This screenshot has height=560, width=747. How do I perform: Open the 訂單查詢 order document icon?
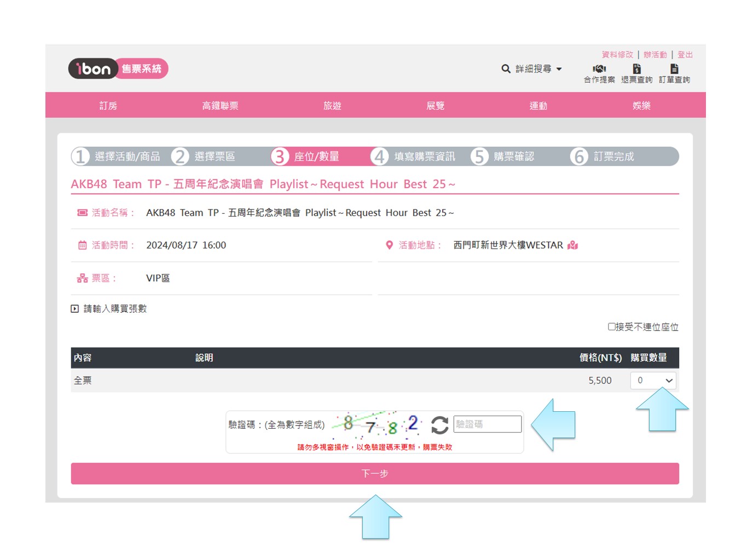(x=674, y=69)
